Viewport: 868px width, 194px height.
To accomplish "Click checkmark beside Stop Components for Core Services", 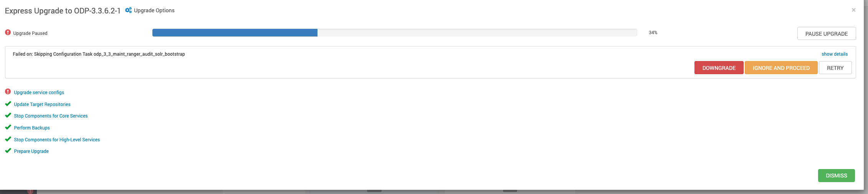I will click(x=8, y=115).
